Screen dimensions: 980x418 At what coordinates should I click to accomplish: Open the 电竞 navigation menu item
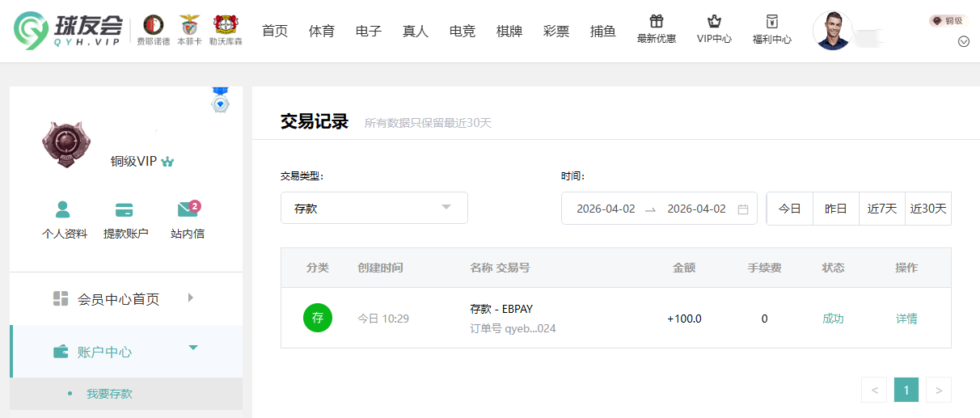462,32
